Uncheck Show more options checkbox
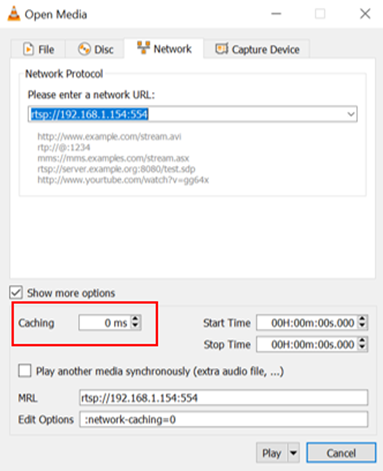 pos(16,292)
